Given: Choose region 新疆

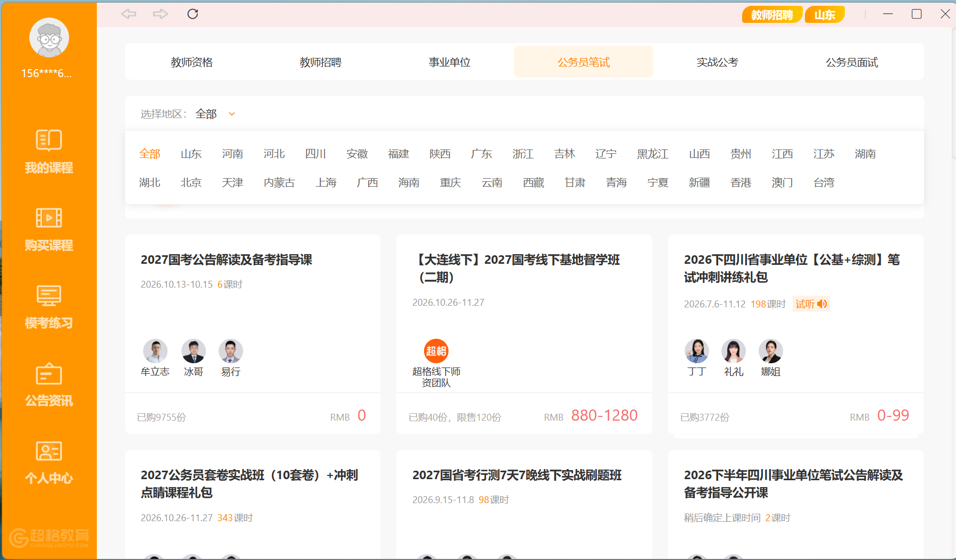Looking at the screenshot, I should tap(700, 182).
